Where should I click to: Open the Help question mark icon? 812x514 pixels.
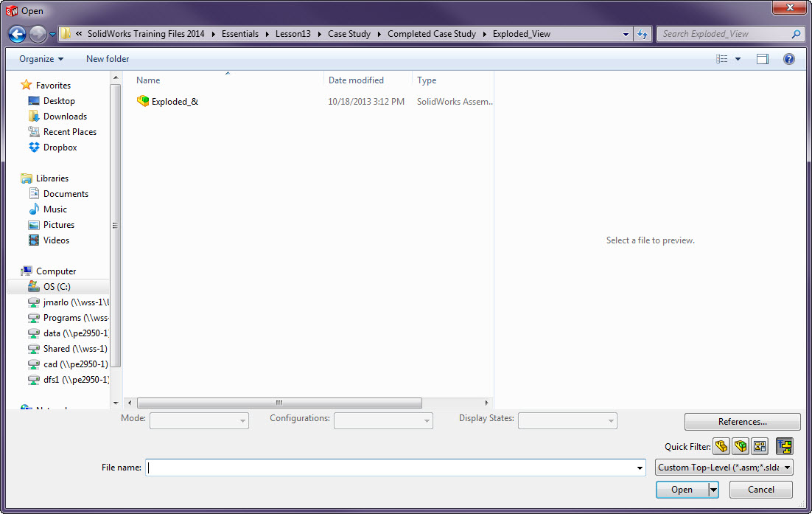[788, 59]
